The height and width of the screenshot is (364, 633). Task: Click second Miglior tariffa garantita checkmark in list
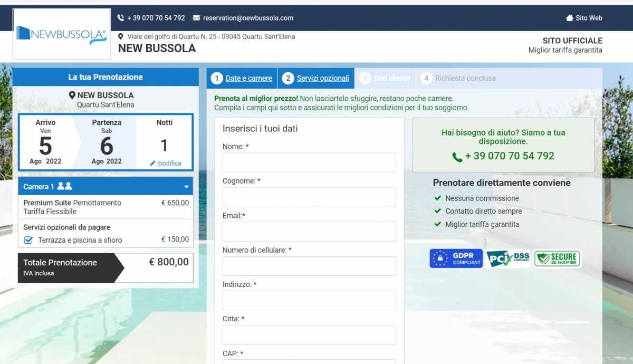click(437, 224)
